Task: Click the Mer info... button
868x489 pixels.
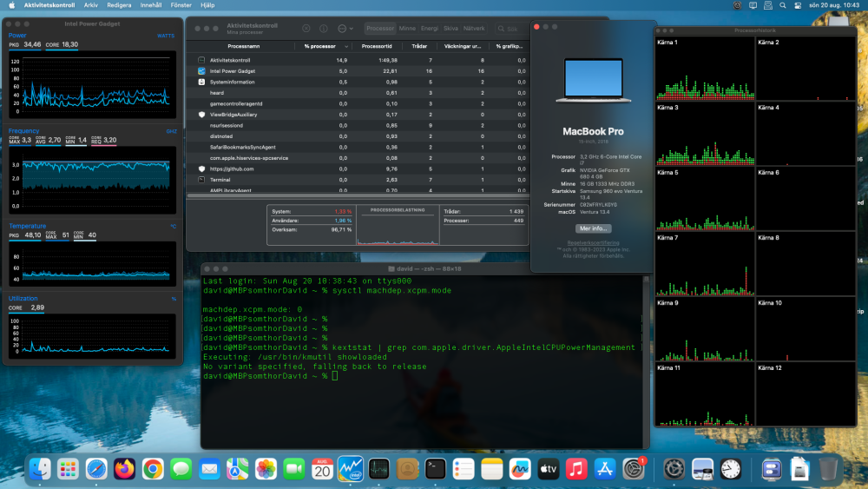Action: point(593,228)
